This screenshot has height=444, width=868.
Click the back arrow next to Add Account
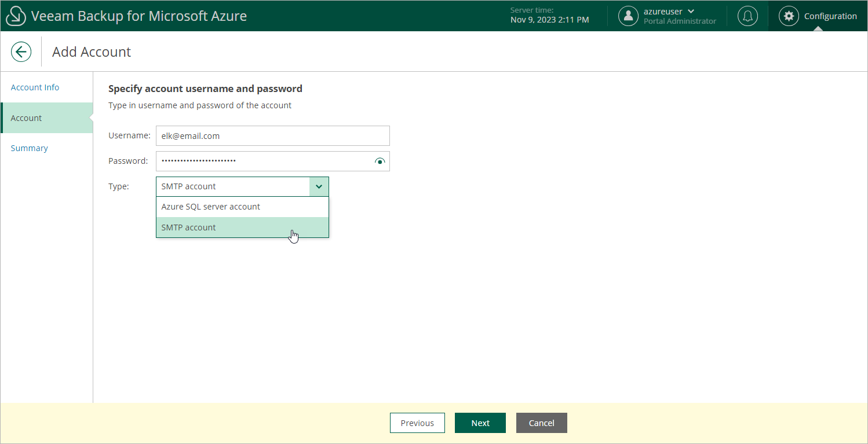point(21,52)
